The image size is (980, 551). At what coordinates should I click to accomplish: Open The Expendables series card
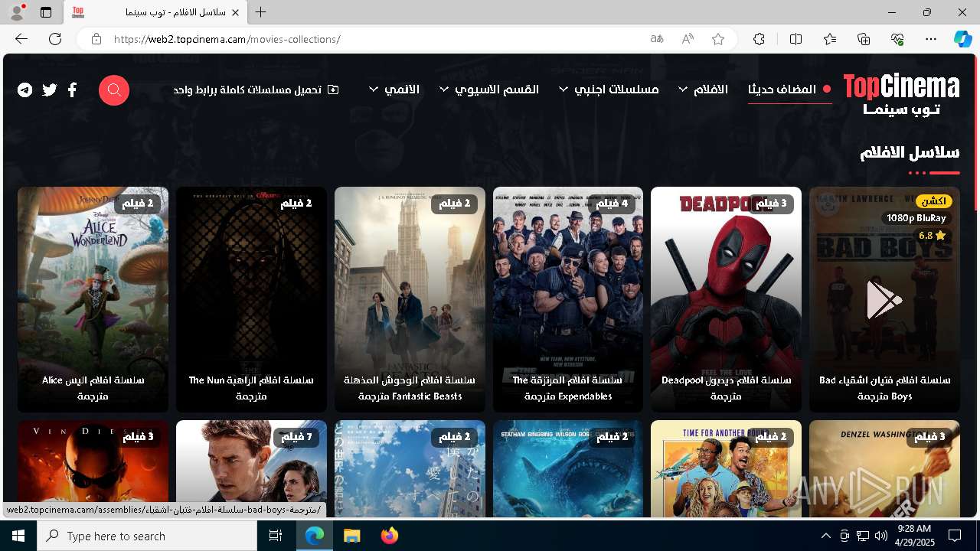click(x=568, y=299)
